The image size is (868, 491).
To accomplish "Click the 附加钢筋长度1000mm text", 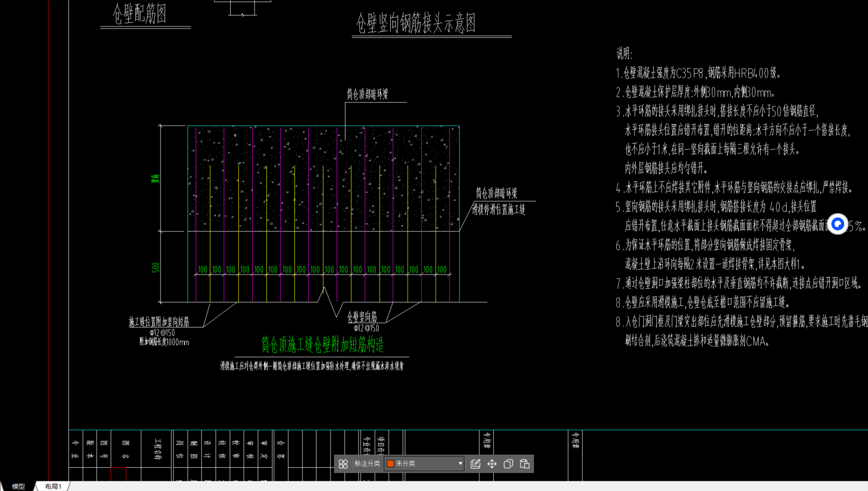I will (164, 342).
